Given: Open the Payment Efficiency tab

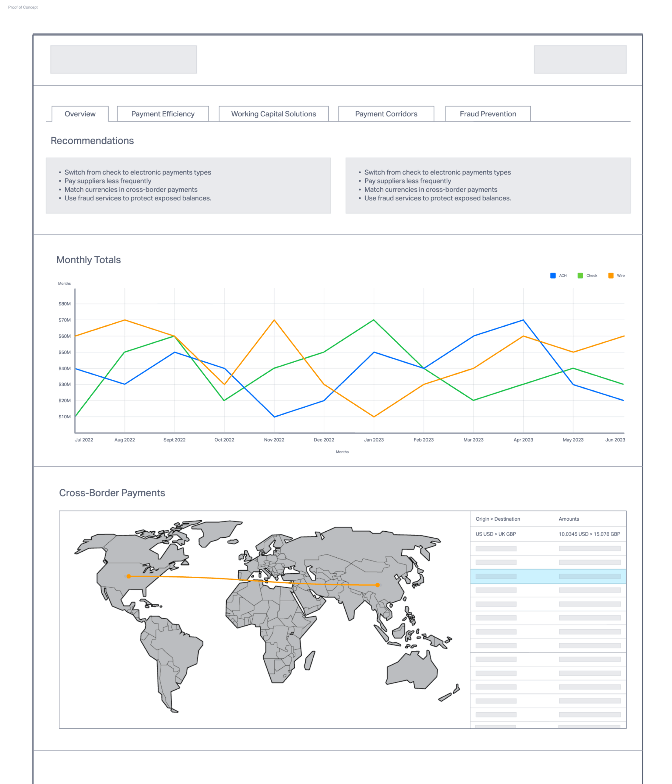Looking at the screenshot, I should [163, 114].
